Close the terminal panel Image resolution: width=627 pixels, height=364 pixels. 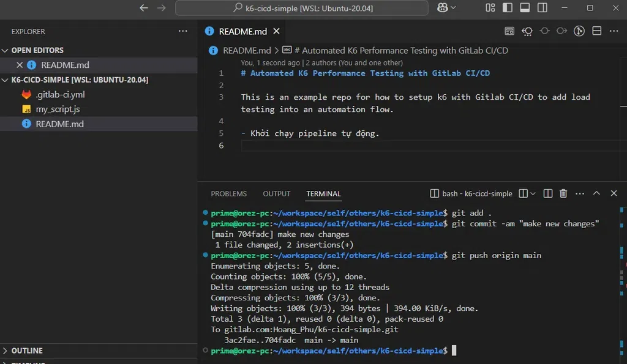614,193
